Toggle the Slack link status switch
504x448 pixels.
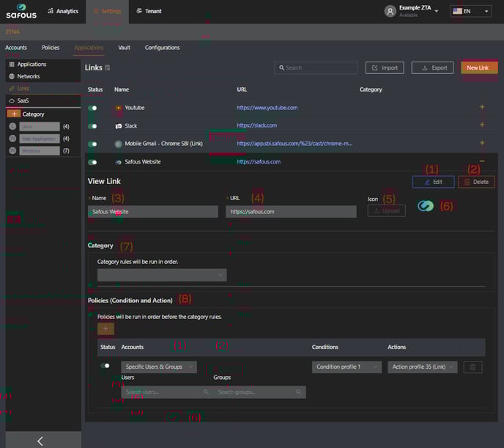tap(93, 125)
